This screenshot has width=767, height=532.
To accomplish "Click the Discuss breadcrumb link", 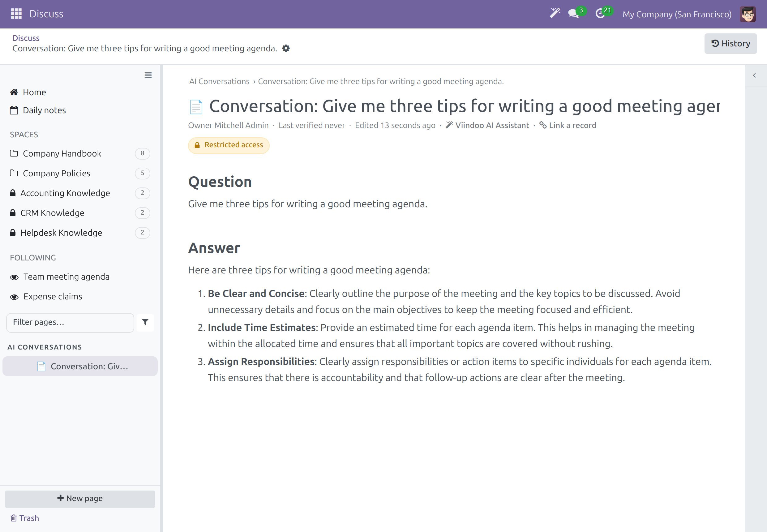I will click(x=26, y=38).
